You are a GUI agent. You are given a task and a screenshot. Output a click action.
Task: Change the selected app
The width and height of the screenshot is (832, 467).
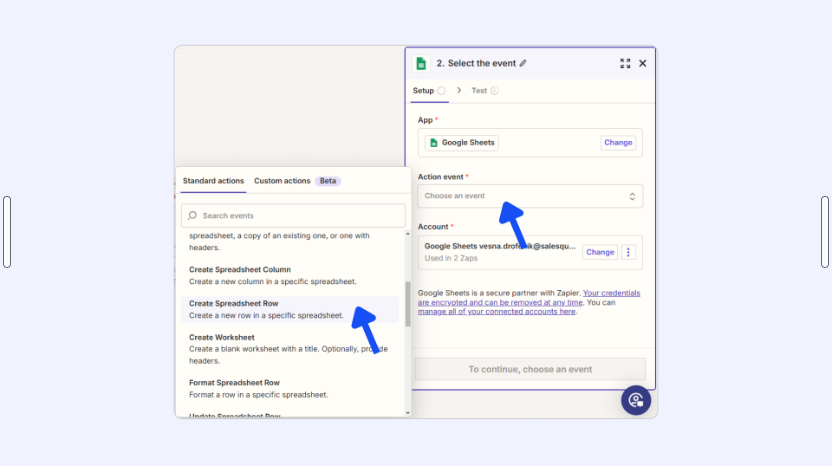pyautogui.click(x=618, y=143)
